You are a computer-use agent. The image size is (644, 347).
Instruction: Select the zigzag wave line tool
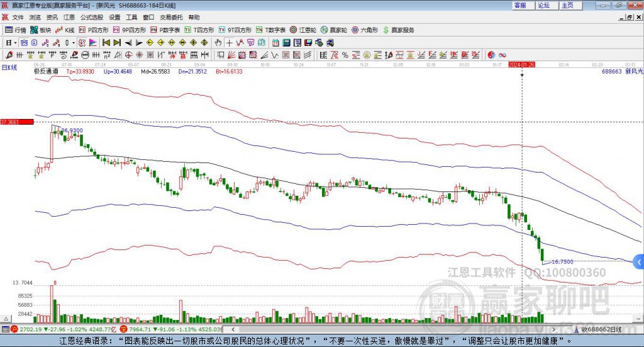[x=275, y=55]
